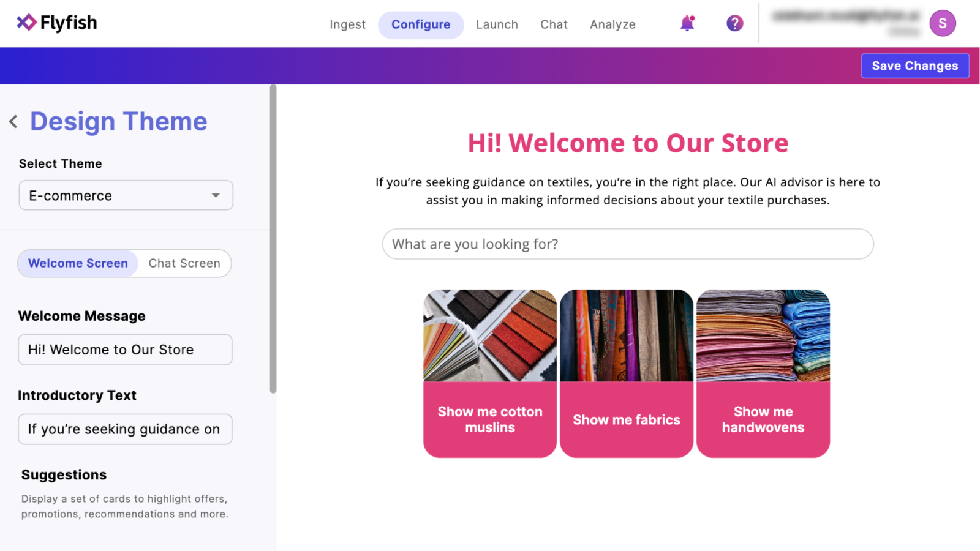Switch to the Launch tab

[497, 24]
